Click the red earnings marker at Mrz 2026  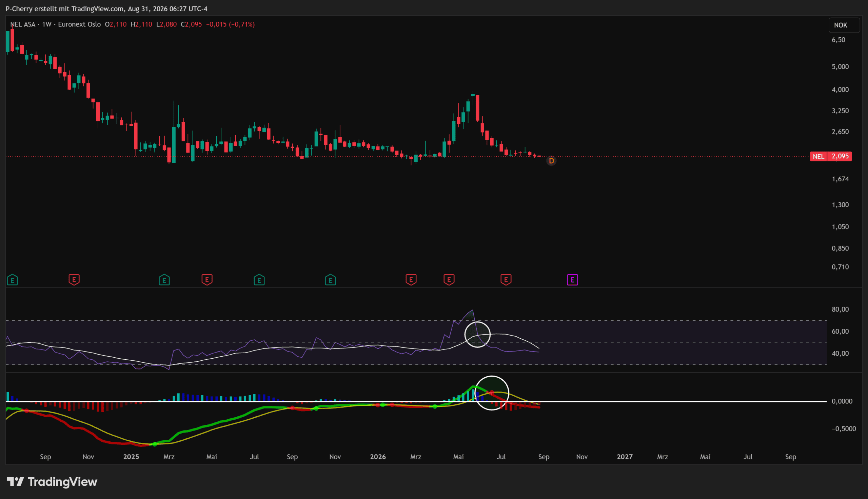411,280
